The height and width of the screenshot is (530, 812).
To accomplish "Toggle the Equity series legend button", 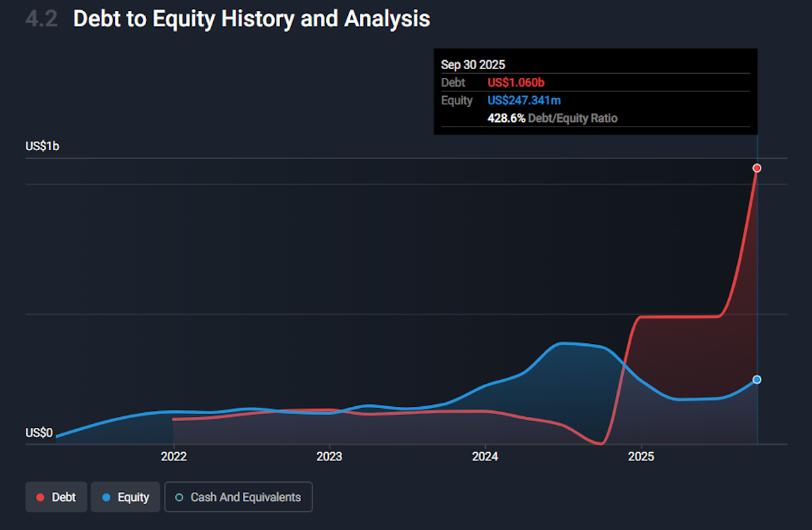I will (x=125, y=498).
